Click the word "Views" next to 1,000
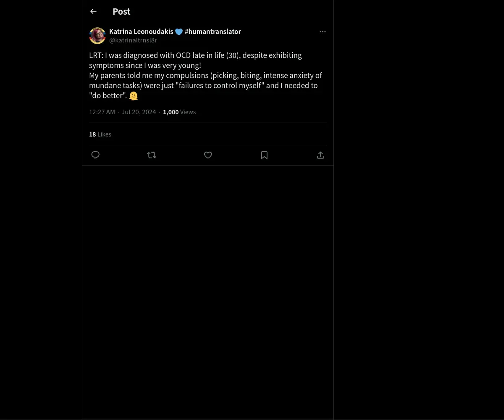This screenshot has width=504, height=420. coord(188,112)
